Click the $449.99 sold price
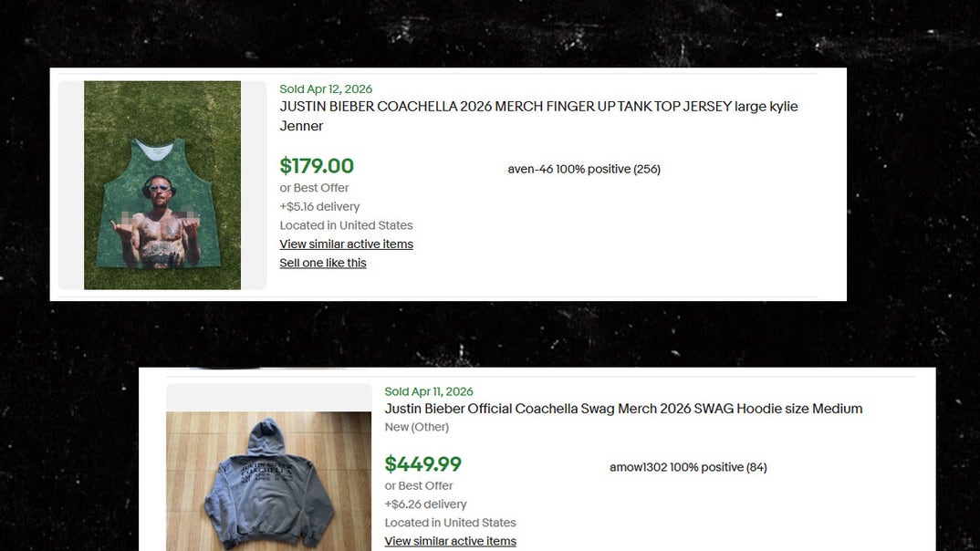Image resolution: width=980 pixels, height=551 pixels. point(423,463)
